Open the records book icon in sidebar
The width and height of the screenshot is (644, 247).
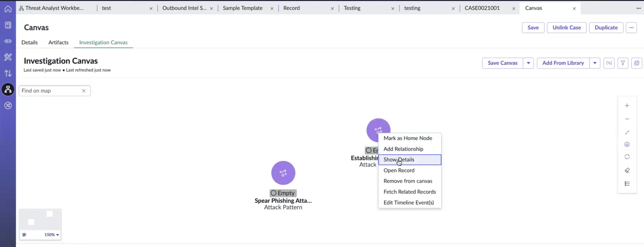tap(8, 25)
